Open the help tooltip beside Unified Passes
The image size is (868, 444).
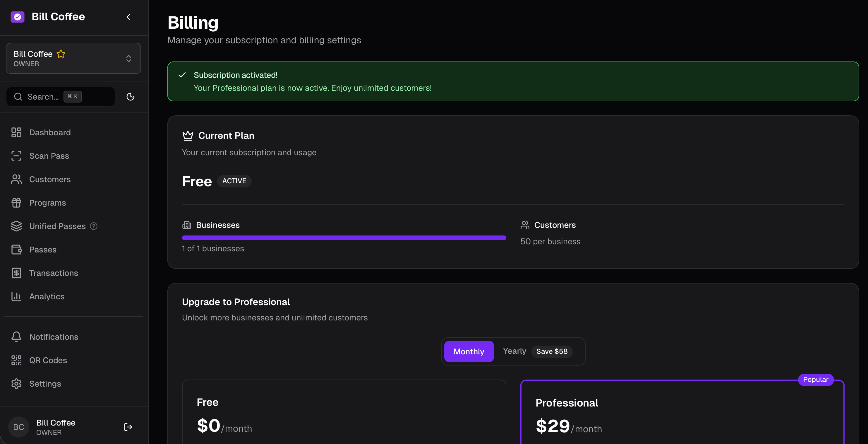(x=94, y=226)
